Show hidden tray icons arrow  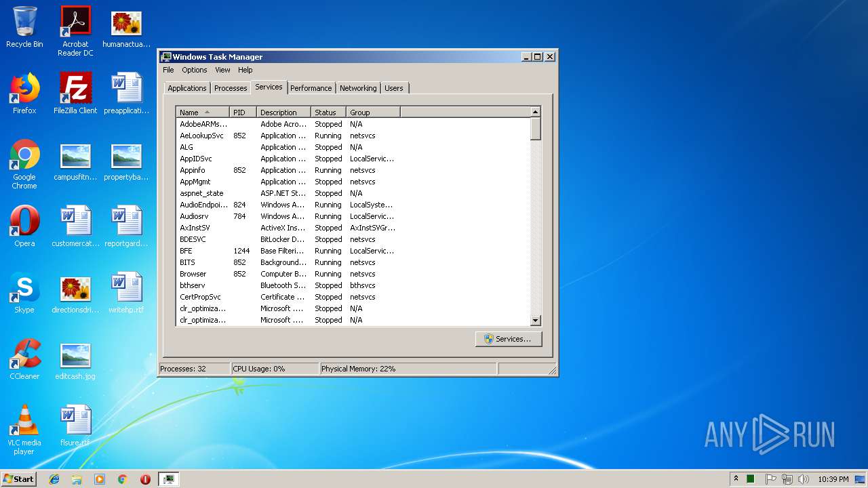(736, 479)
